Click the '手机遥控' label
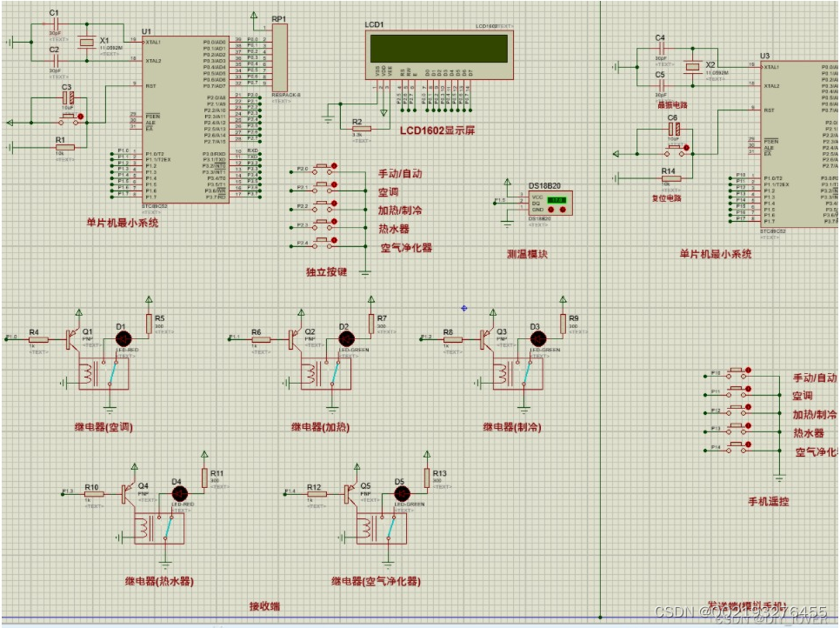 (768, 502)
